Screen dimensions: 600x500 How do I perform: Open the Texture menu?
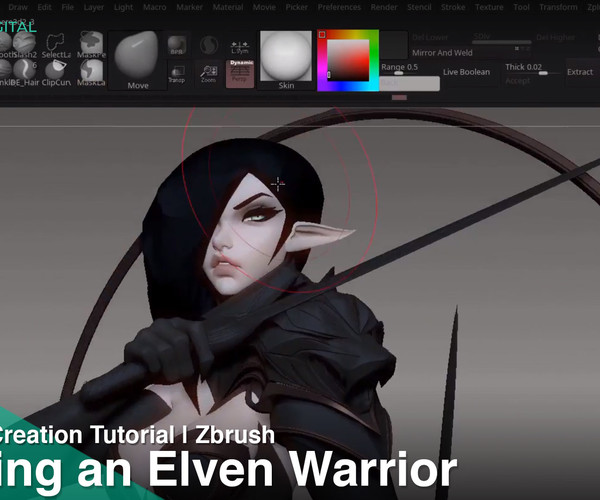489,7
